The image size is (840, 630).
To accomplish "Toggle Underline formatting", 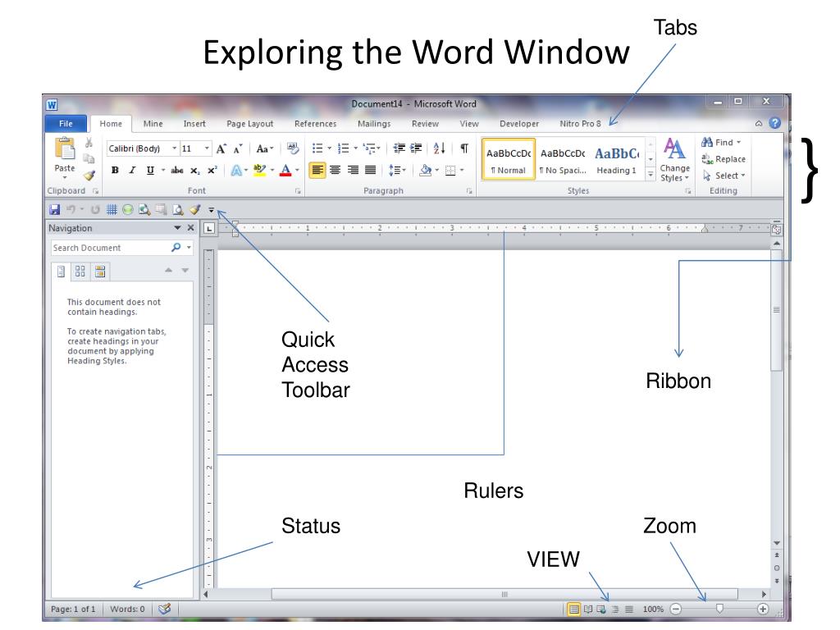I will (150, 171).
